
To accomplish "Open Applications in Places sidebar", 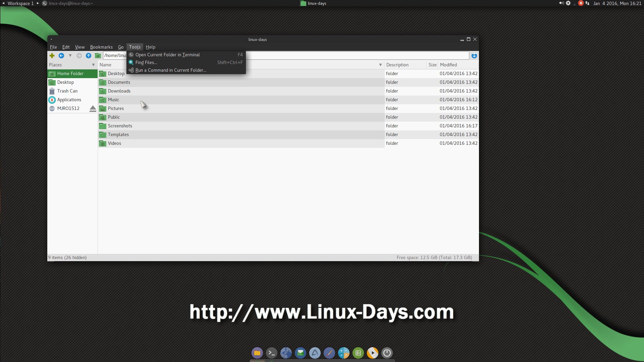I will point(72,100).
